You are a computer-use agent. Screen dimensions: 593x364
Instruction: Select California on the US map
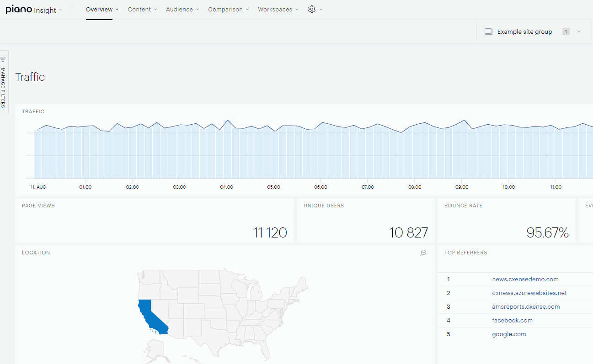152,317
